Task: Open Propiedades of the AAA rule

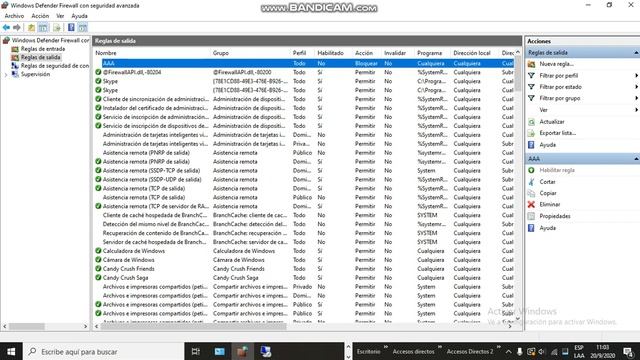Action: pyautogui.click(x=555, y=216)
